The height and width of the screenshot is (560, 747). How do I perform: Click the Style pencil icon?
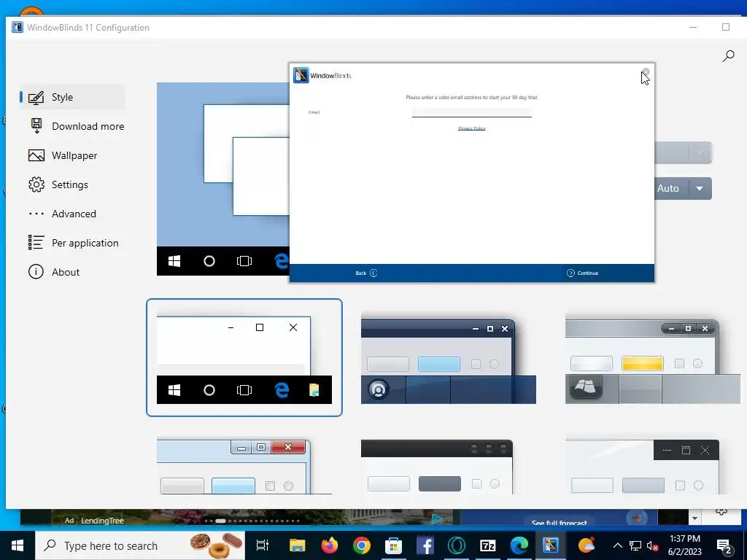click(x=36, y=97)
